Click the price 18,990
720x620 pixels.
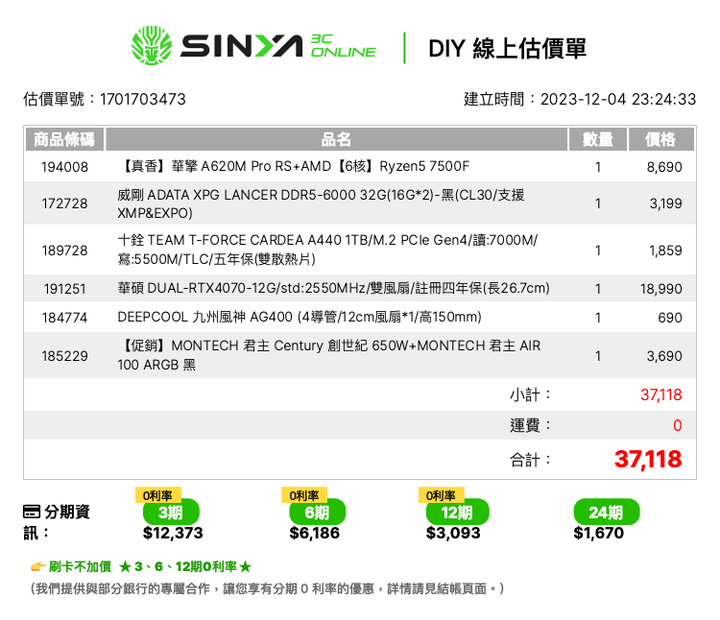pos(661,289)
